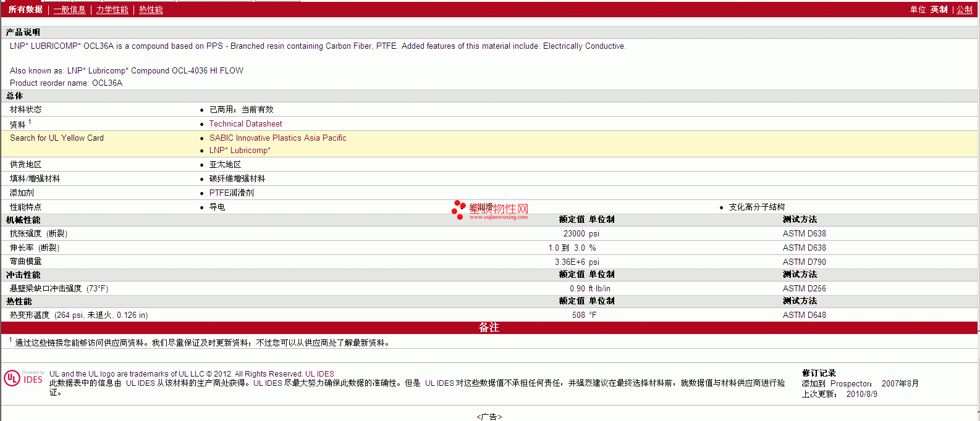Click the 亚太地区 availability entry
This screenshot has height=421, width=980.
pos(225,164)
